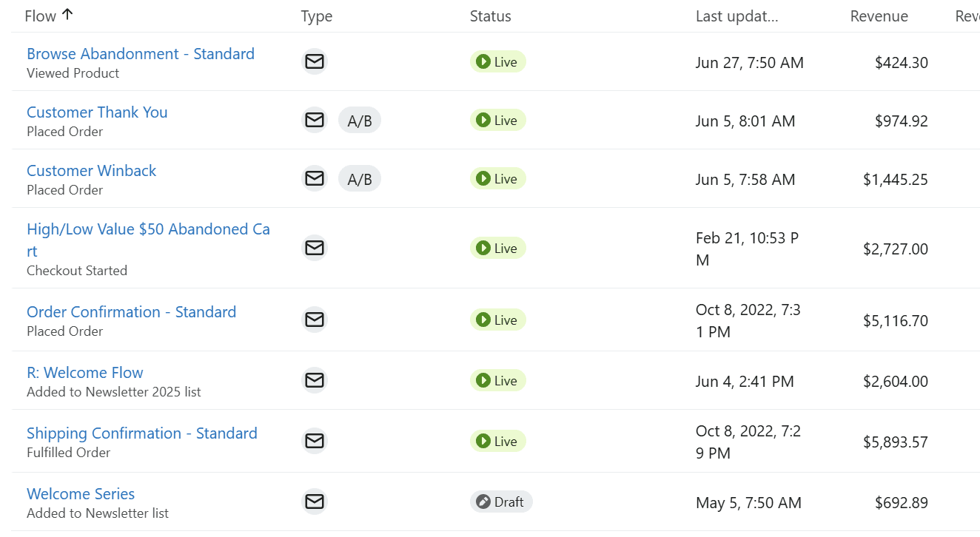Screen dimensions: 980x537
Task: Toggle Live status on Customer Winback
Action: tap(497, 178)
